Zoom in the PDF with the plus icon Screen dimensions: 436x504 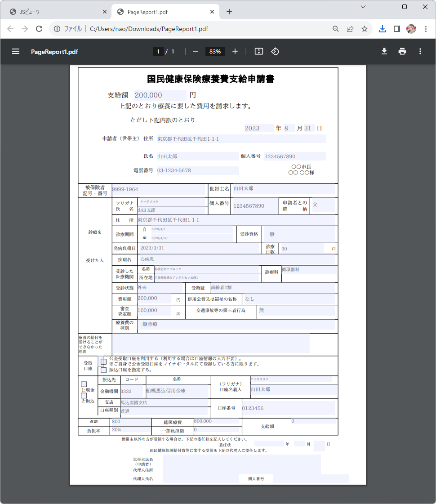click(235, 51)
